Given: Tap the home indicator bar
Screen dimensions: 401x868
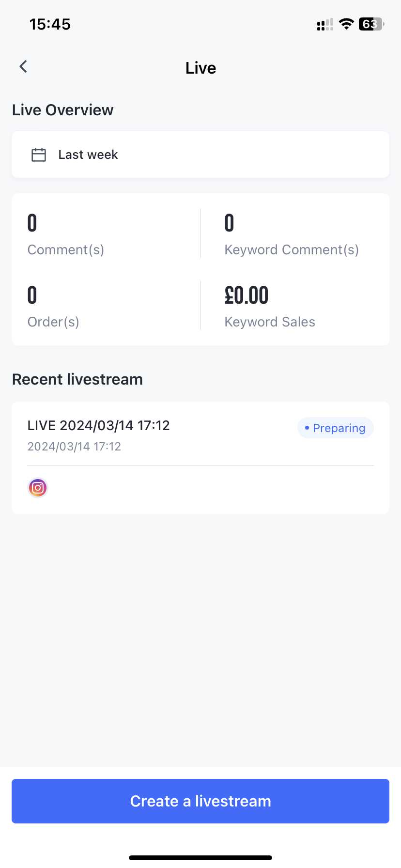Looking at the screenshot, I should point(200,858).
